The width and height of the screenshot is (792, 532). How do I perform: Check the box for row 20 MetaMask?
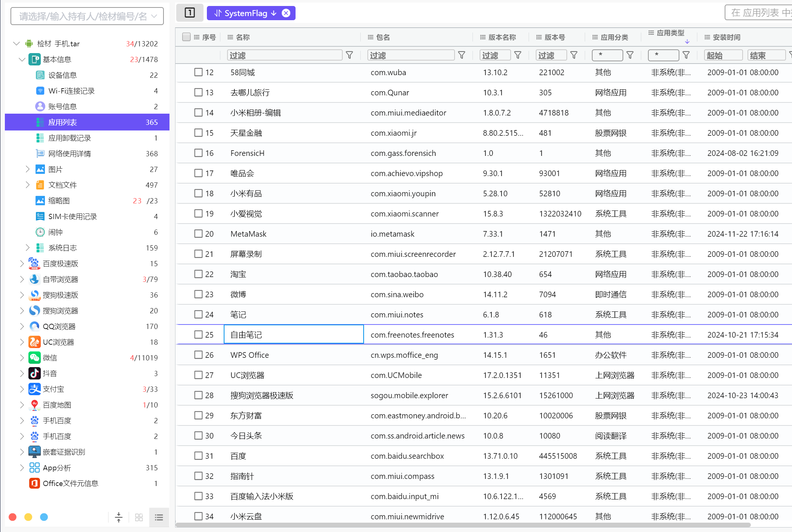pyautogui.click(x=198, y=234)
